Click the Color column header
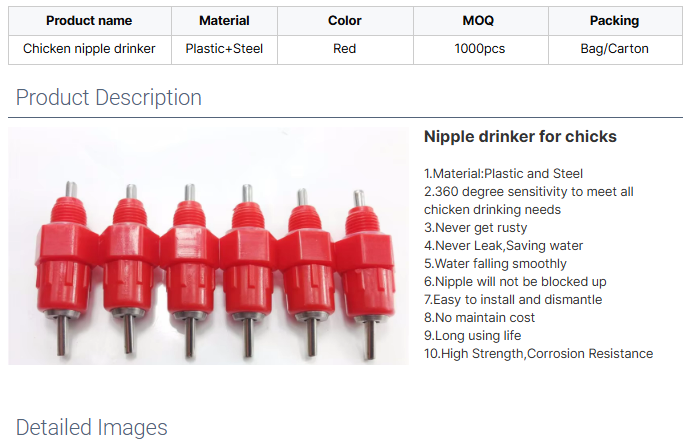This screenshot has width=692, height=443. pos(345,21)
